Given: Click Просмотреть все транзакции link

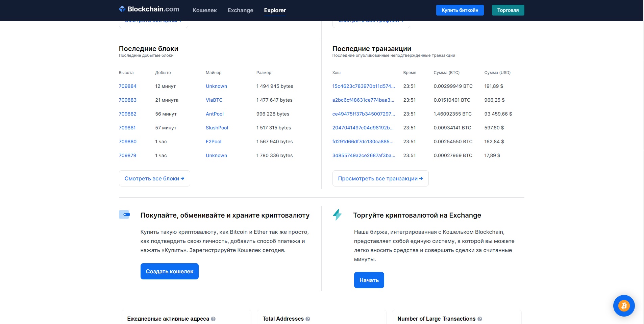Looking at the screenshot, I should pos(380,178).
